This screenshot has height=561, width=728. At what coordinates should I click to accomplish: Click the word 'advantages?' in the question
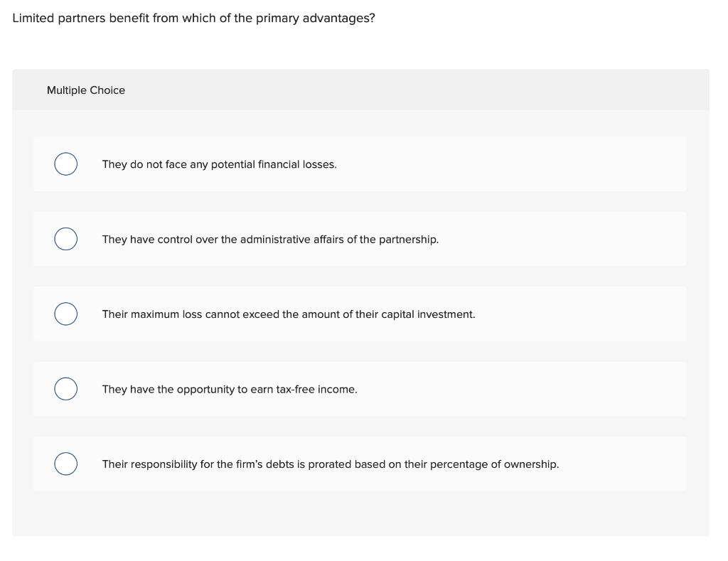pos(338,18)
